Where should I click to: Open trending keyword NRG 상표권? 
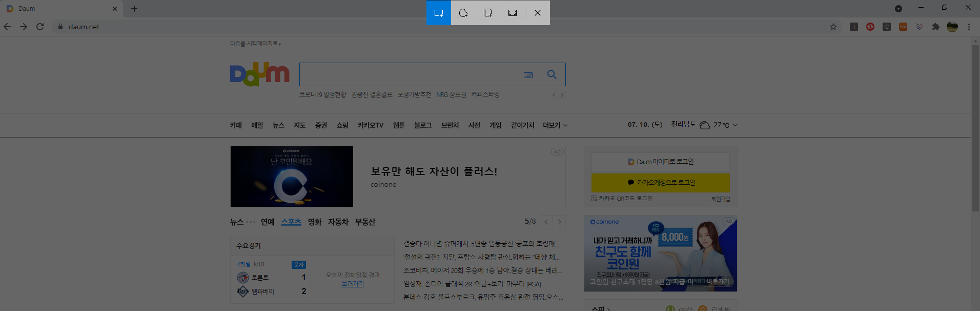click(x=452, y=95)
